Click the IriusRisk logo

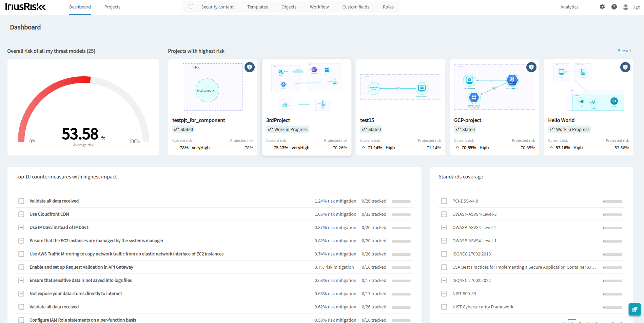click(25, 6)
